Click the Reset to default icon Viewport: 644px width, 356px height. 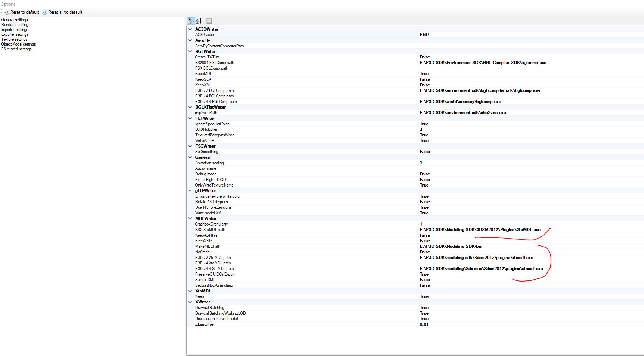click(7, 12)
